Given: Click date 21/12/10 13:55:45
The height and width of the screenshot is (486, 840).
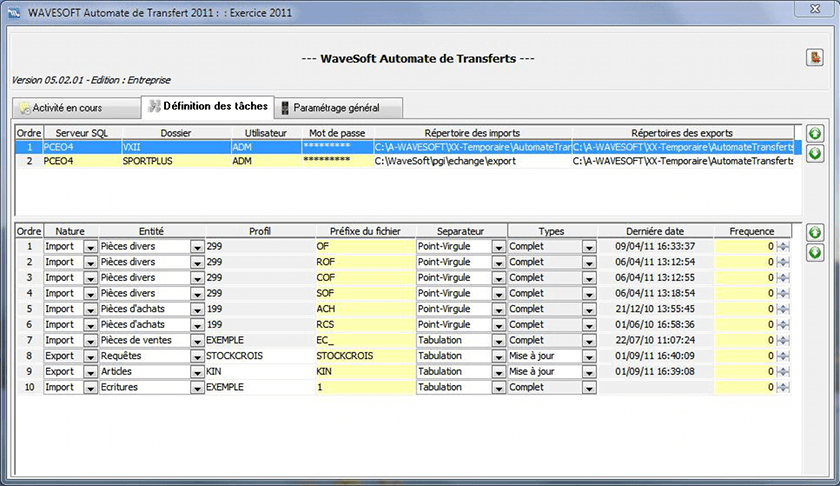Looking at the screenshot, I should (655, 309).
